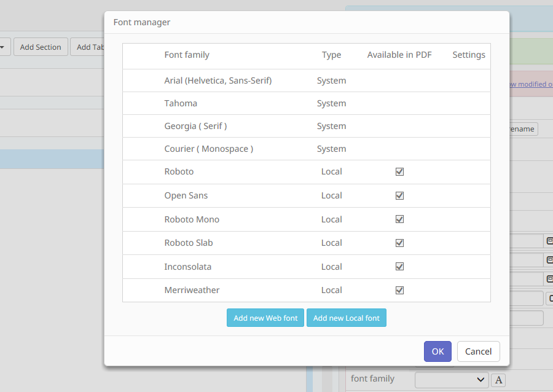553x392 pixels.
Task: Uncheck the Merriweather PDF checkbox
Action: click(x=399, y=289)
